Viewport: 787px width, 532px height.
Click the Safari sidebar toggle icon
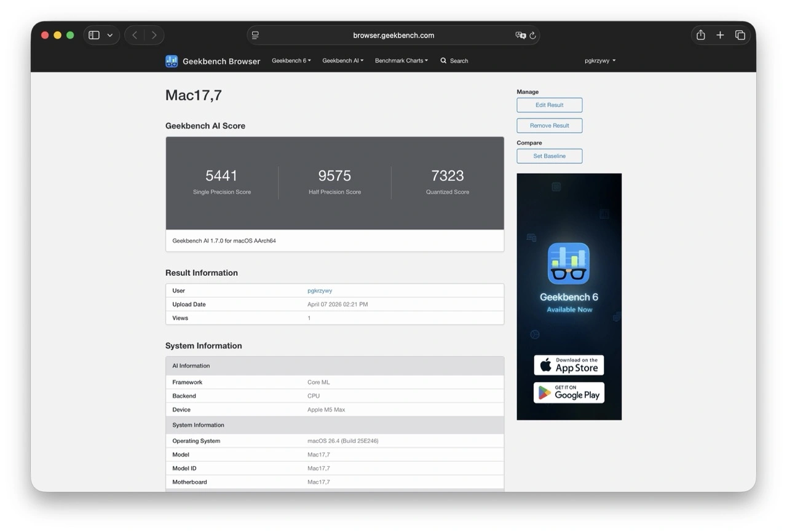(94, 35)
